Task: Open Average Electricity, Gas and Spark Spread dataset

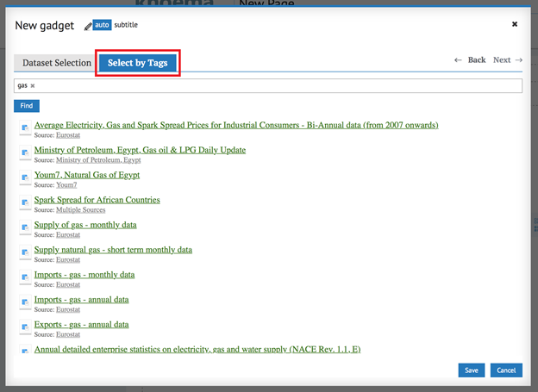Action: [236, 125]
